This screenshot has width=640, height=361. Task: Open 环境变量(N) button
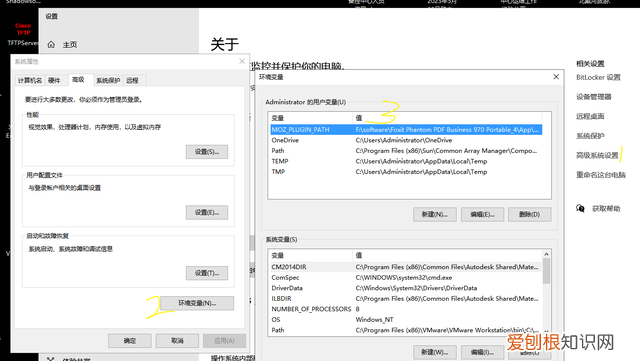[x=197, y=303]
